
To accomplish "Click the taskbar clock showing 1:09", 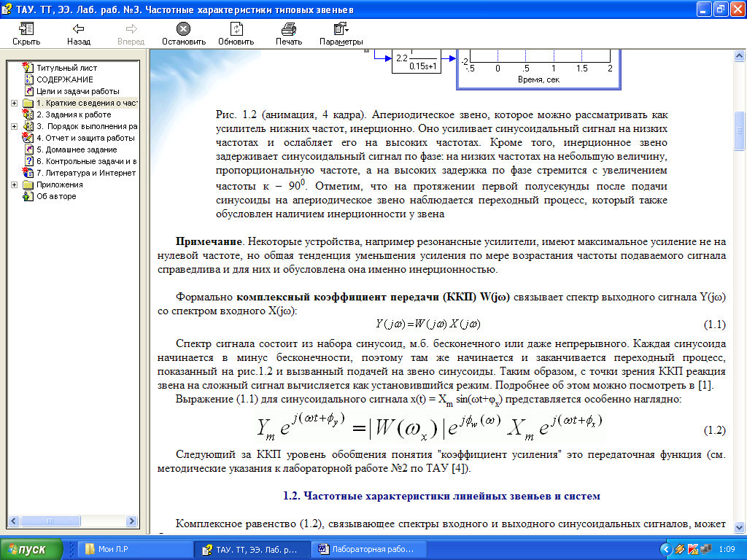I will tap(727, 549).
